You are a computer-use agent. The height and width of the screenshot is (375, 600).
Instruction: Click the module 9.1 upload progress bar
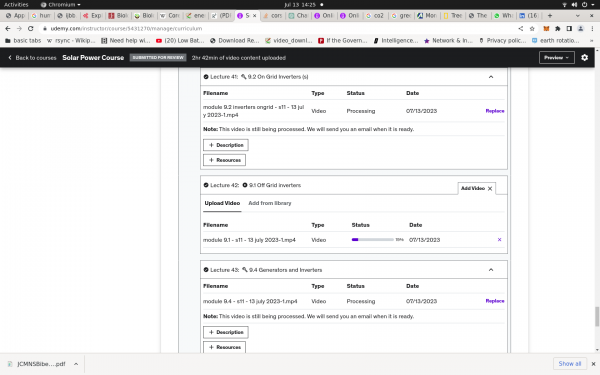pos(372,240)
